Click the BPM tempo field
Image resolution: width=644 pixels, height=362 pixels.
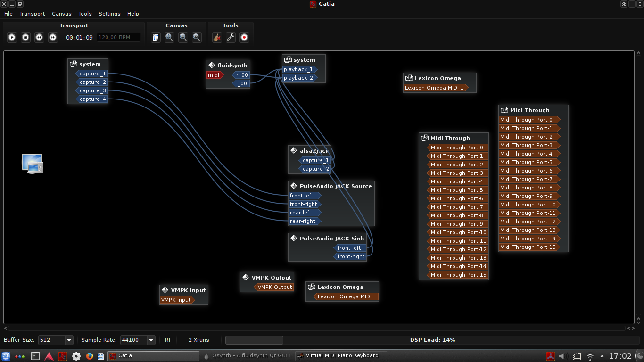pos(118,37)
